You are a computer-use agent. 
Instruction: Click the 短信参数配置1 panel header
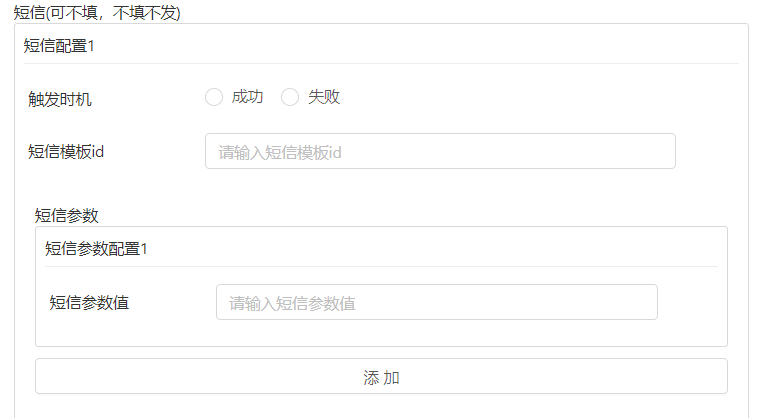(x=96, y=249)
